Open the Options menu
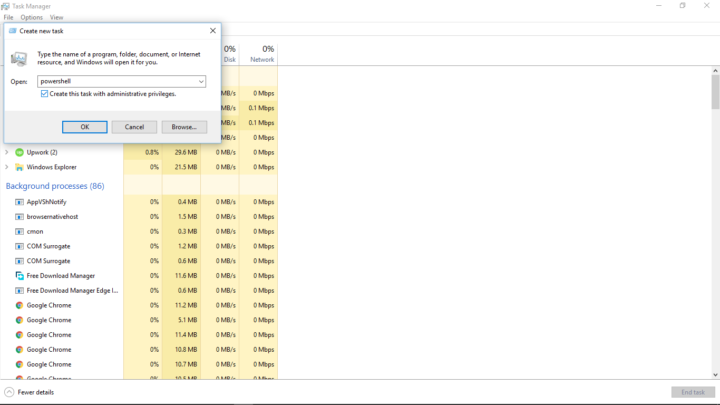 coord(32,17)
